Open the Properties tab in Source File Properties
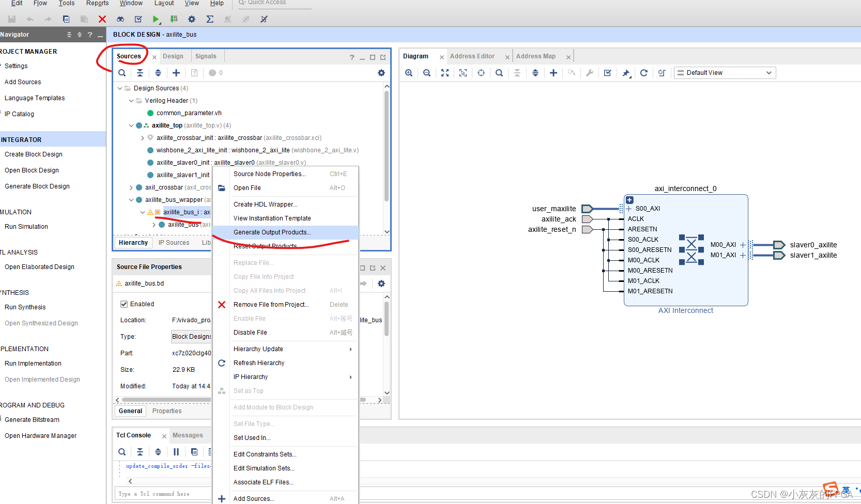 click(167, 411)
